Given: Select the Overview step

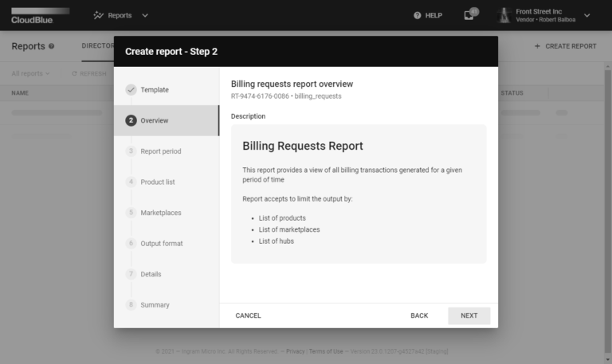Looking at the screenshot, I should 167,120.
